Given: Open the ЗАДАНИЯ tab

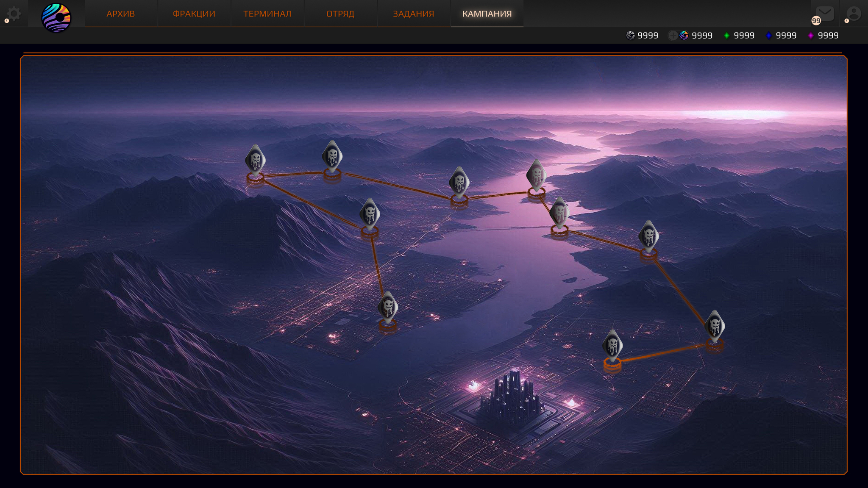Looking at the screenshot, I should (414, 14).
